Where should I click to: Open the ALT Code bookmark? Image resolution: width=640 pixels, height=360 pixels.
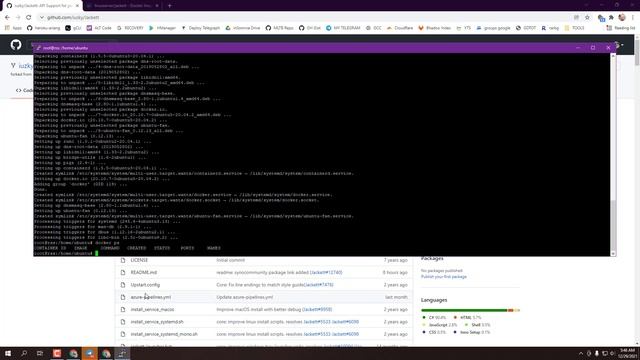(99, 28)
